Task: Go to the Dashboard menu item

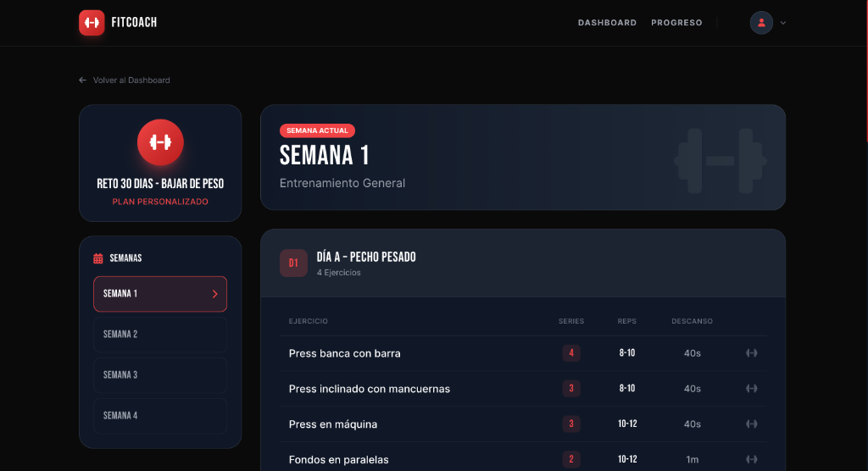Action: pos(607,23)
